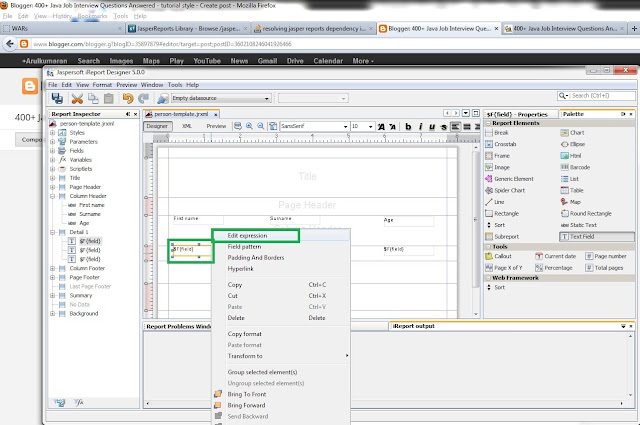Select the Rectangle palette element
Screen dimensions: 640x425
[502, 214]
